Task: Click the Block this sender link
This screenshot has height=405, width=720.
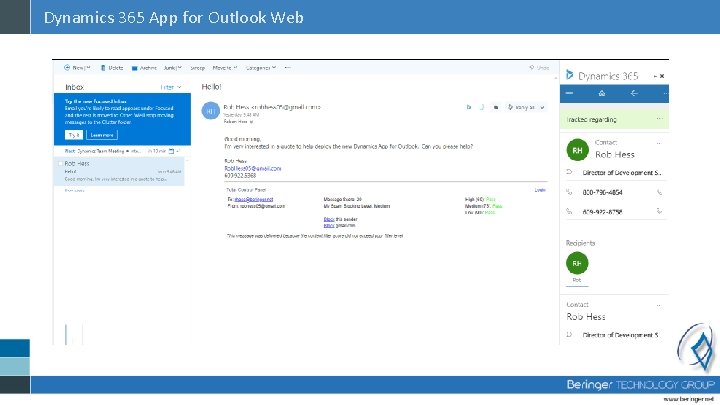Action: coord(329,219)
